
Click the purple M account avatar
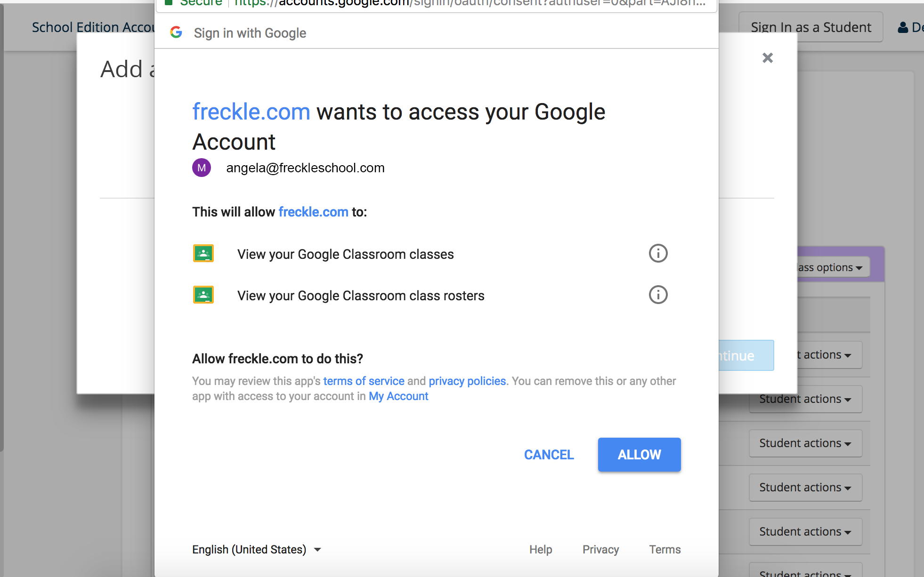click(202, 168)
